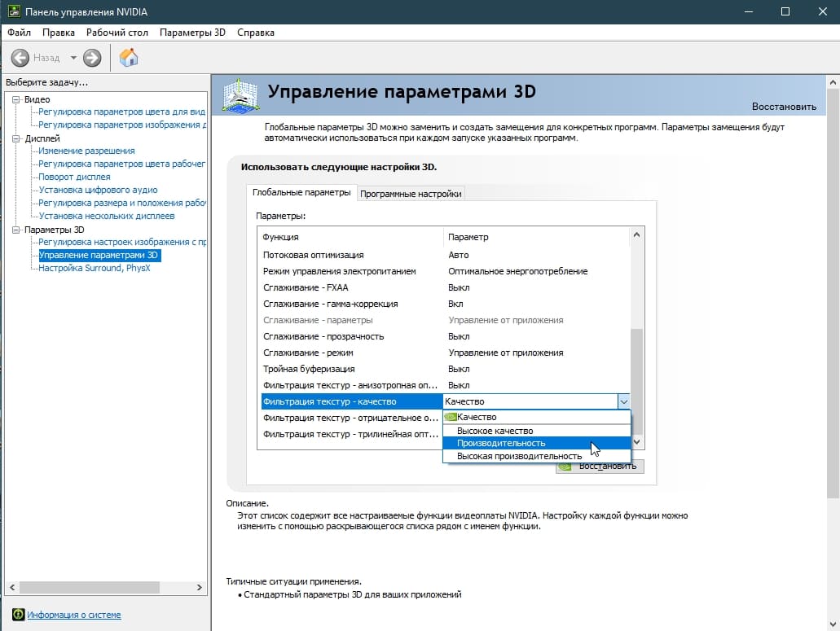
Task: Click the NVIDIA Control Panel title icon
Action: click(14, 11)
